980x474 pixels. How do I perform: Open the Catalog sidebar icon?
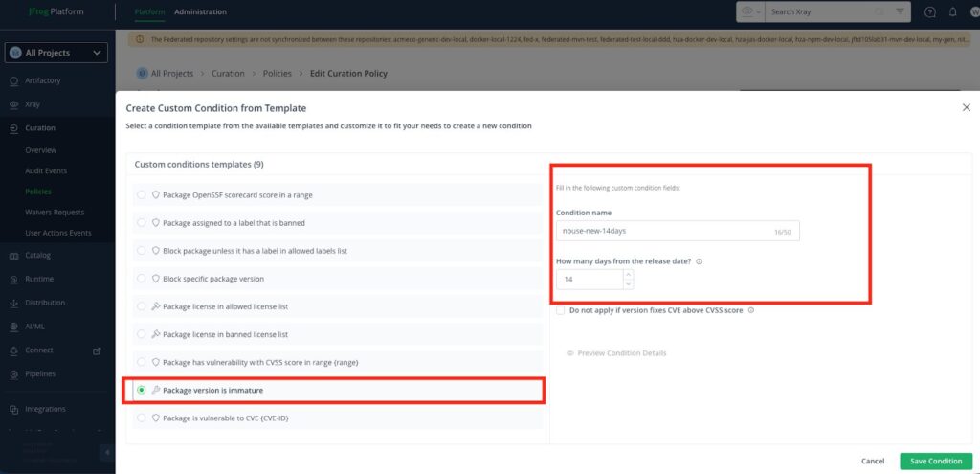click(13, 256)
